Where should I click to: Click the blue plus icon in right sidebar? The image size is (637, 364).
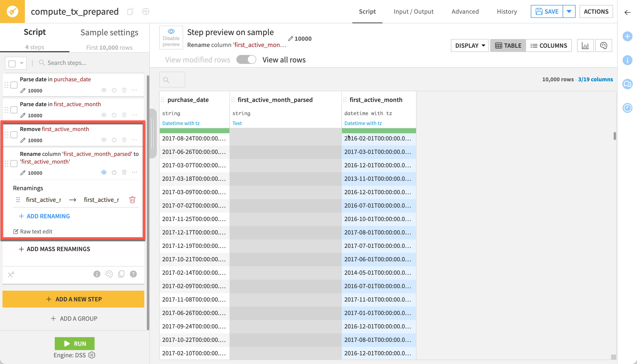click(x=628, y=36)
